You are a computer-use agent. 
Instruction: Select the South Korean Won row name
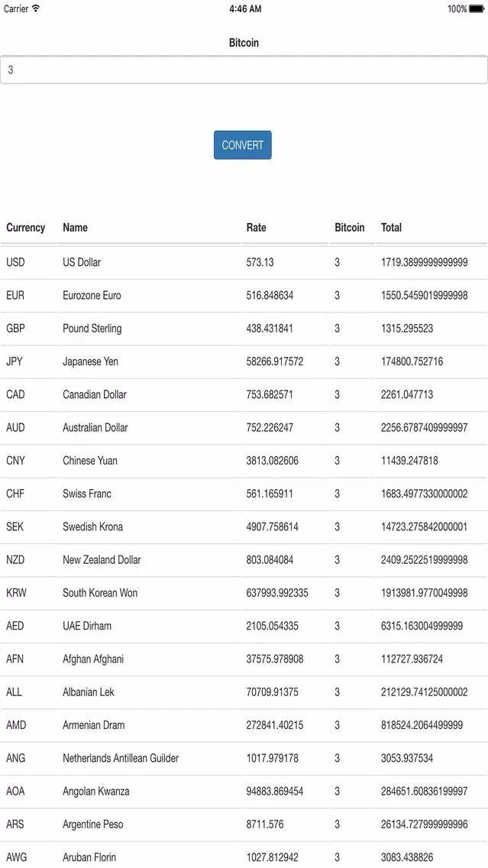pos(100,593)
